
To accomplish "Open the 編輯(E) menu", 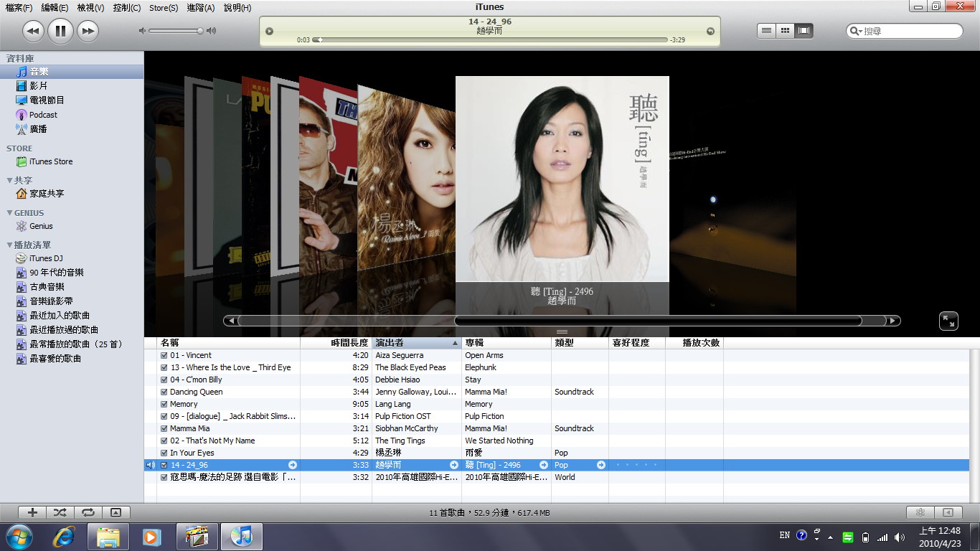I will click(x=55, y=8).
